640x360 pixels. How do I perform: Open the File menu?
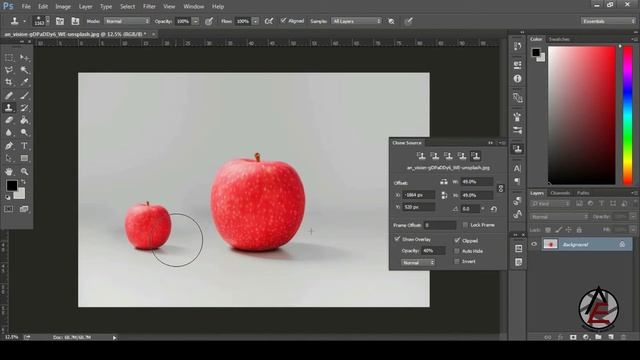click(26, 7)
